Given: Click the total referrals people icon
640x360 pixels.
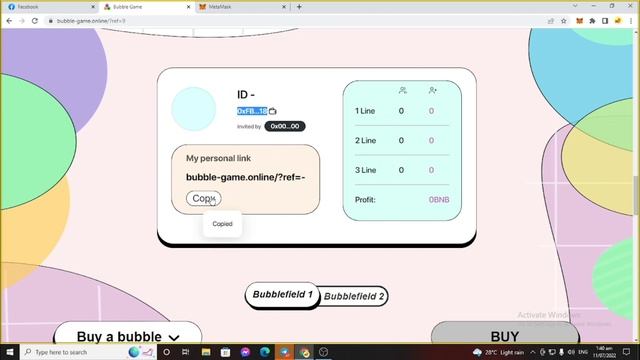Looking at the screenshot, I should tap(402, 90).
